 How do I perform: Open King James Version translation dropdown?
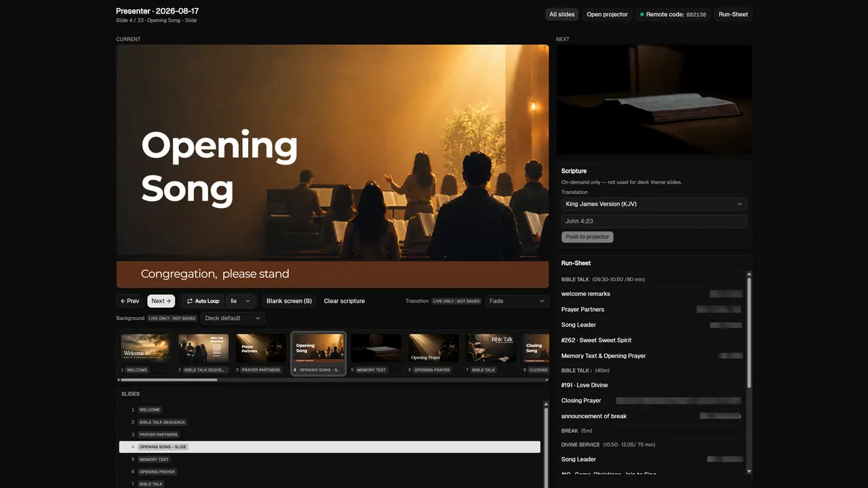point(654,204)
